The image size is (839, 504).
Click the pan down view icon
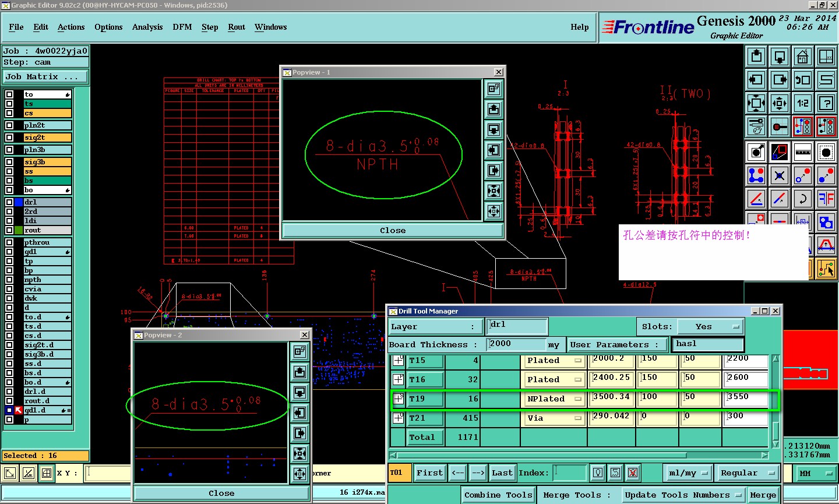(x=780, y=57)
